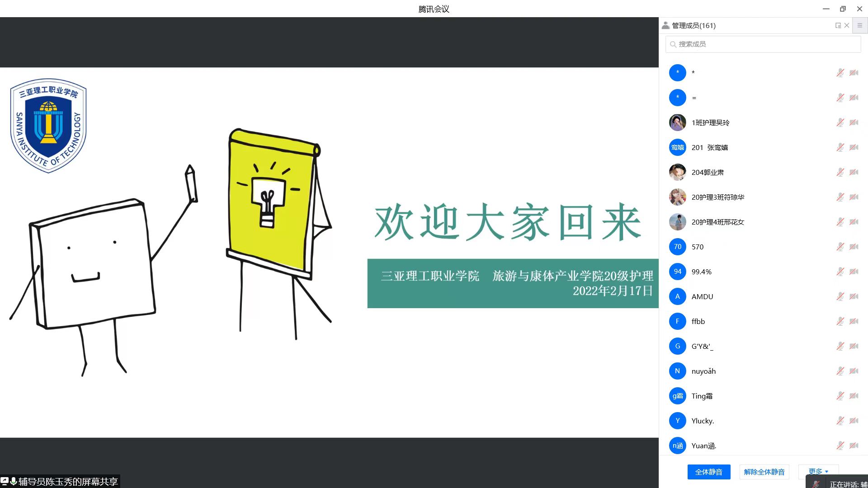
Task: Expand the 更多 dropdown
Action: (x=818, y=471)
